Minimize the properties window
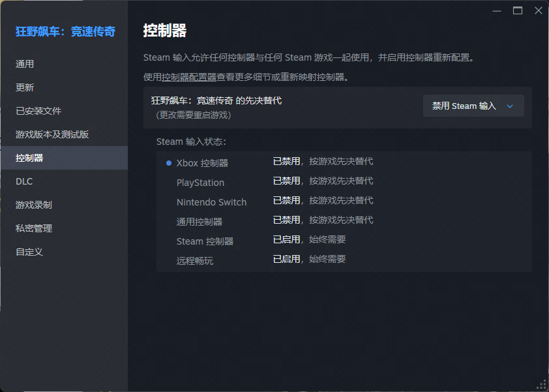 pos(496,11)
